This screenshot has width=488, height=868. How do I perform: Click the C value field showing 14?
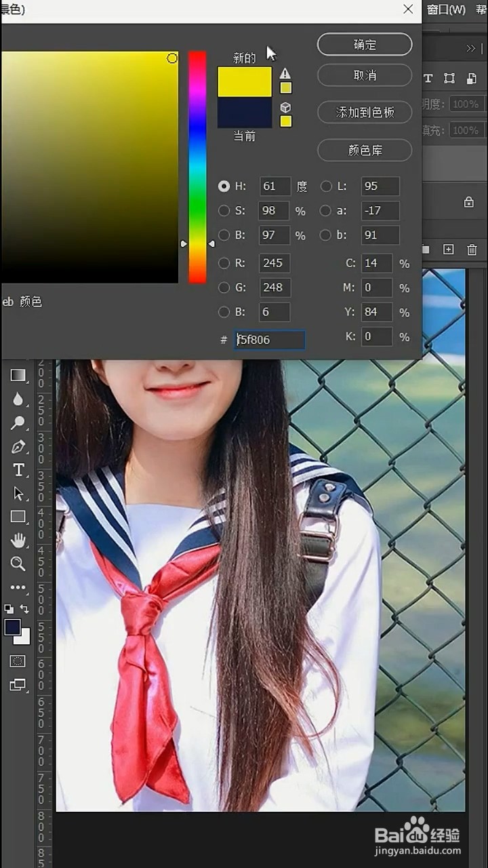[x=376, y=263]
